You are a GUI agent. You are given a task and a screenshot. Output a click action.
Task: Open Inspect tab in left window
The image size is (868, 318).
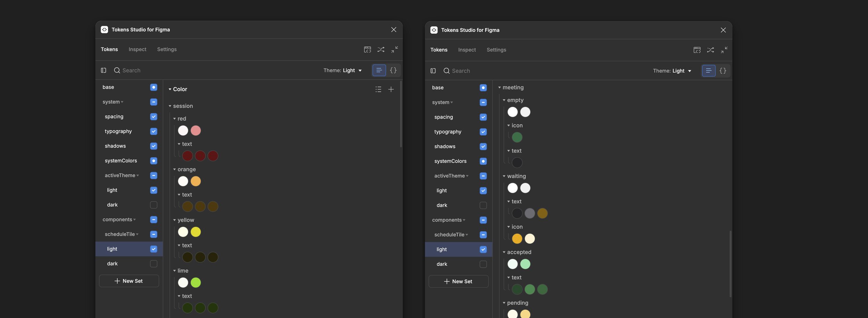[x=137, y=49]
